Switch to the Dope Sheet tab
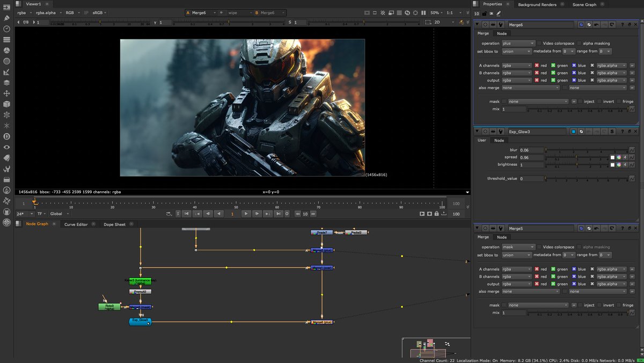Image resolution: width=644 pixels, height=363 pixels. pos(114,224)
